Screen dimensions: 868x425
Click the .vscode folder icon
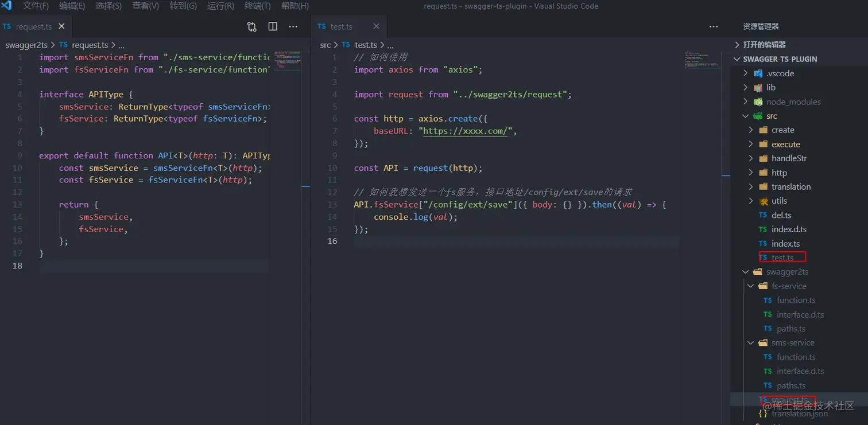pos(758,73)
